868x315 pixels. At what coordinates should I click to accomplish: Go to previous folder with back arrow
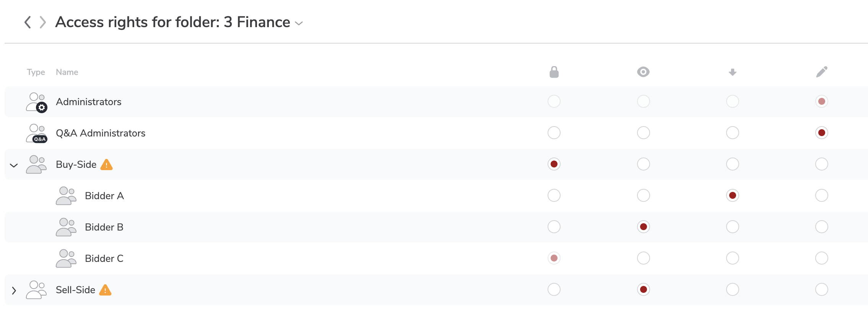pos(28,22)
